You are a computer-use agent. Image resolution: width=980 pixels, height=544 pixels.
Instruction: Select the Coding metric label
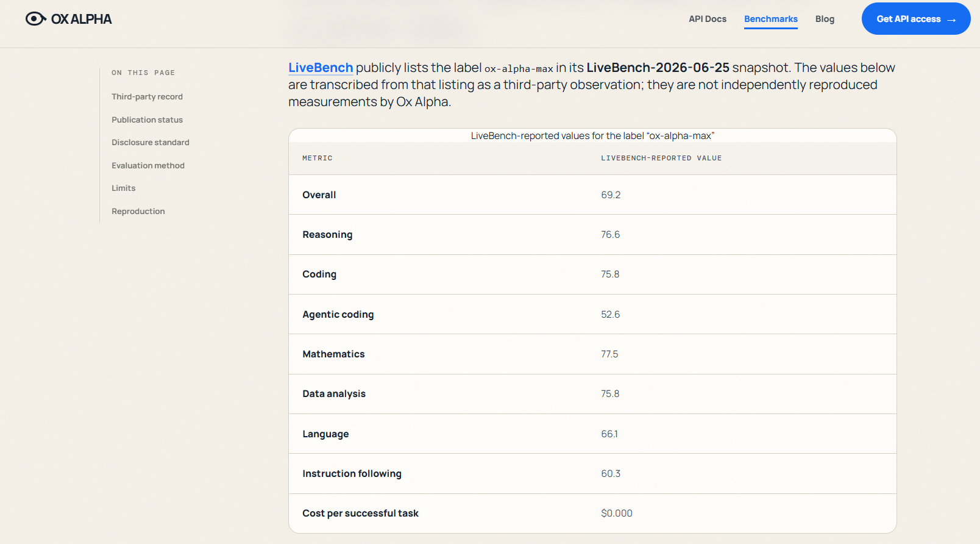pos(319,274)
